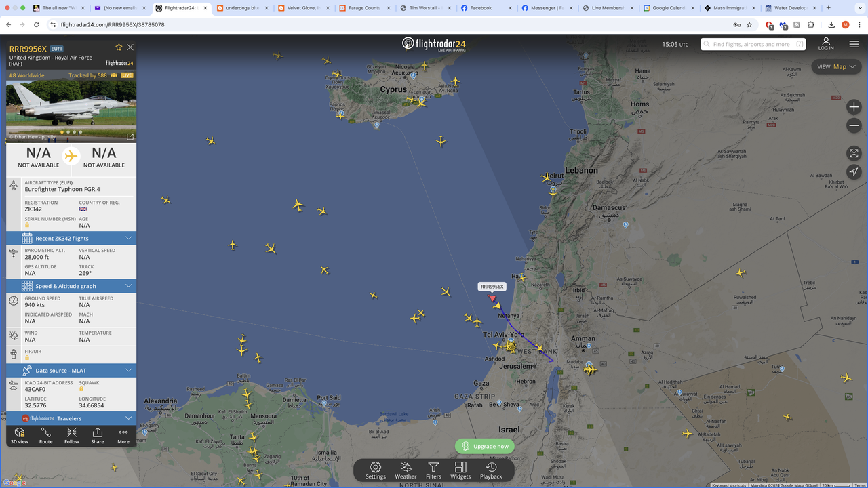Click the LIVE badge in flight panel
The image size is (868, 488).
(x=127, y=75)
